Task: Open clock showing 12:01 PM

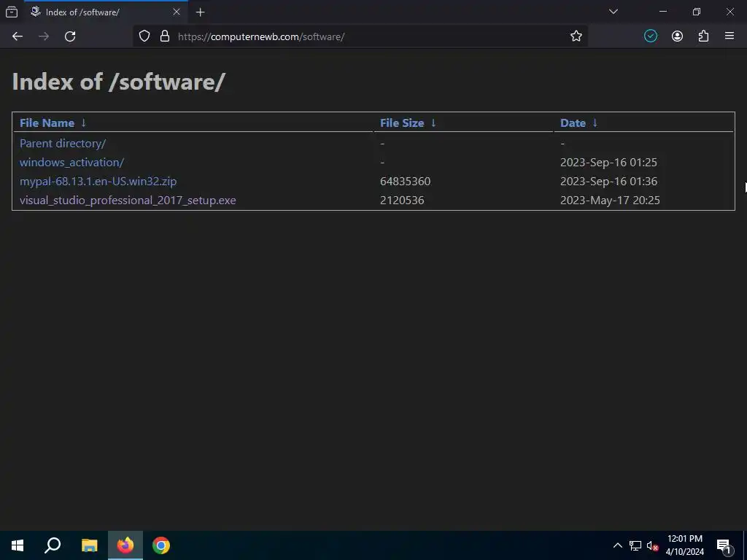Action: click(684, 545)
